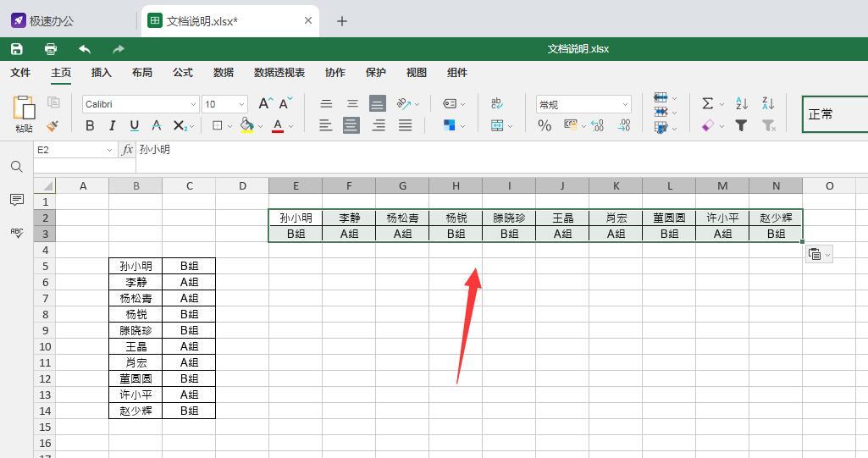Screen dimensions: 868x458
Task: Apply percent style to cells
Action: click(545, 126)
